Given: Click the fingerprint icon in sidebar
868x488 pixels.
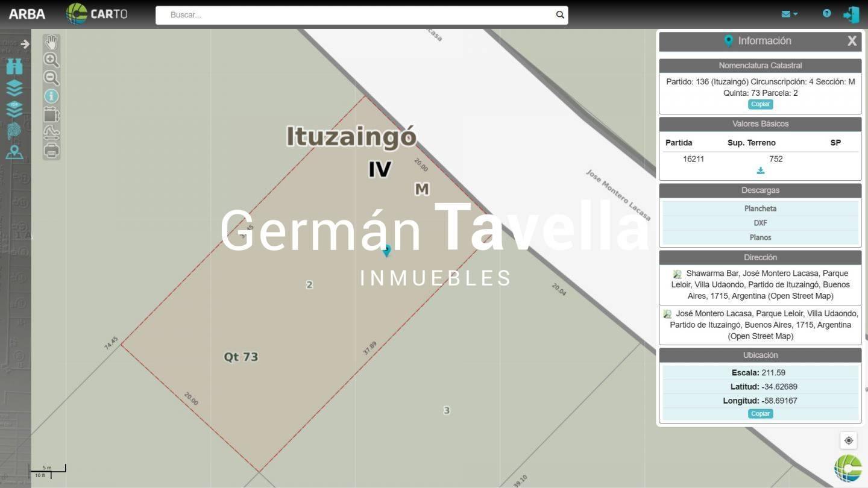Looking at the screenshot, I should (x=14, y=131).
